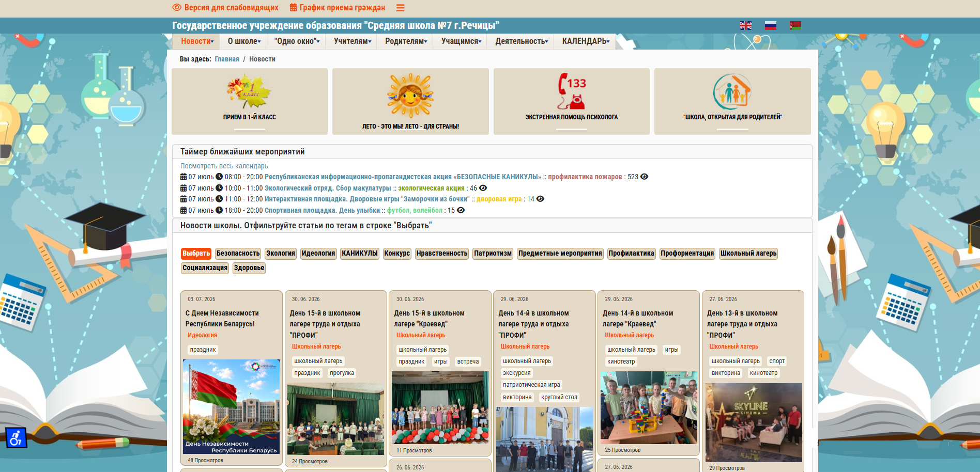This screenshot has width=980, height=472.
Task: Filter news by Предметные мероприятия tag
Action: [560, 254]
